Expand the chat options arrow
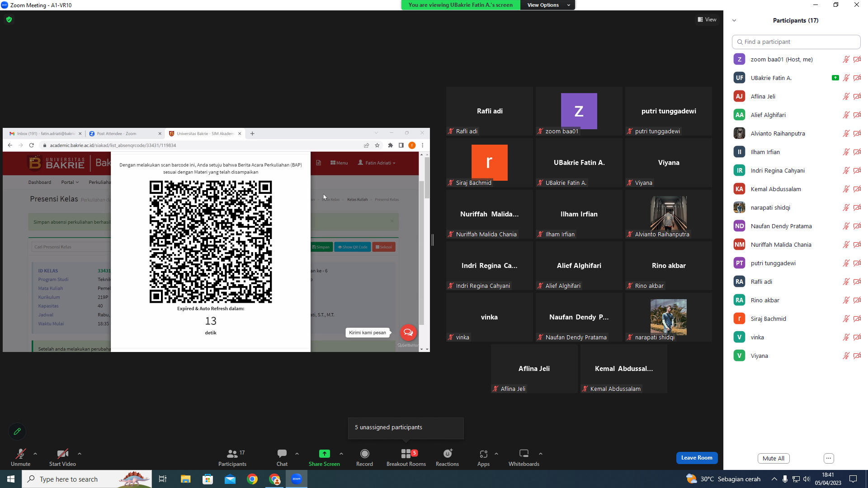Image resolution: width=868 pixels, height=488 pixels. pyautogui.click(x=297, y=454)
